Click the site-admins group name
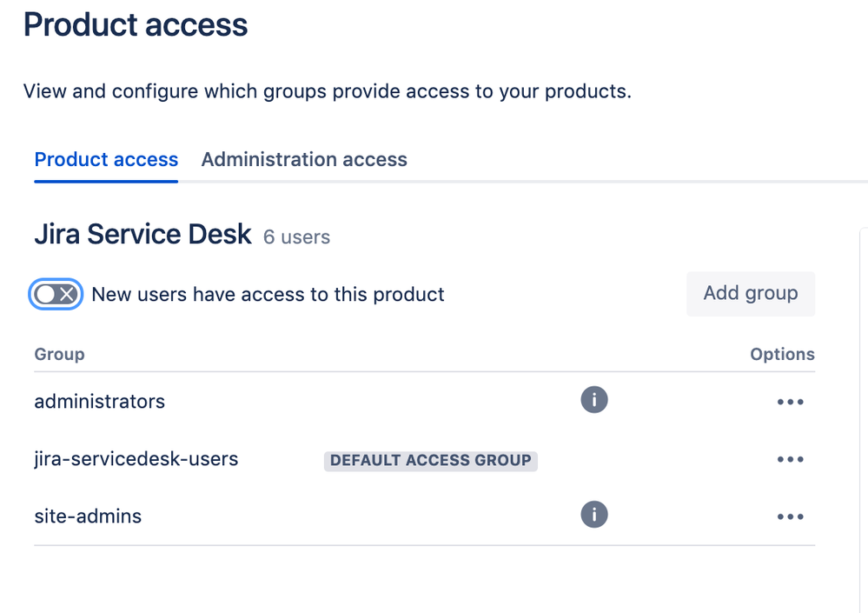This screenshot has height=613, width=868. [88, 516]
